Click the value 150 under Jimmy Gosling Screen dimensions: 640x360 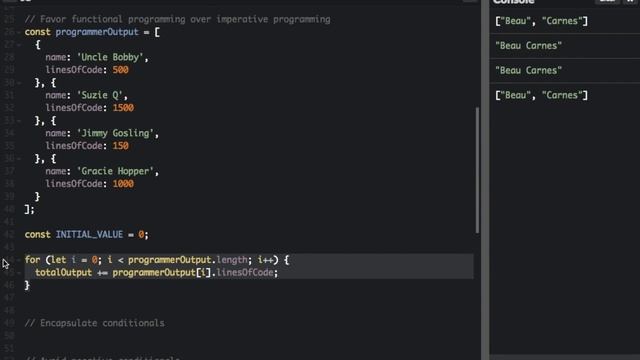tap(120, 146)
